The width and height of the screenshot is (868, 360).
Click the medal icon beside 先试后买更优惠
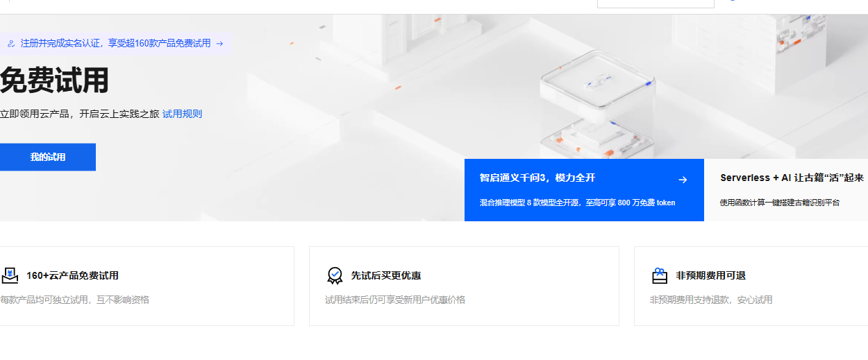(335, 275)
